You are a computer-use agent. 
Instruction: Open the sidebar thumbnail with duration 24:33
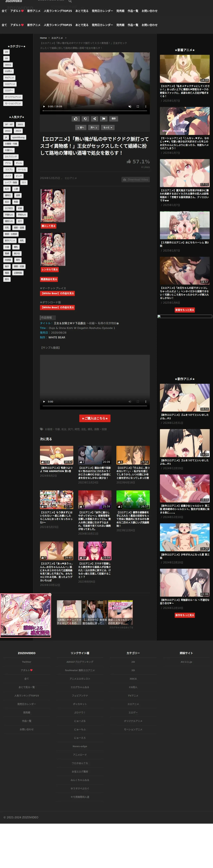point(185,69)
